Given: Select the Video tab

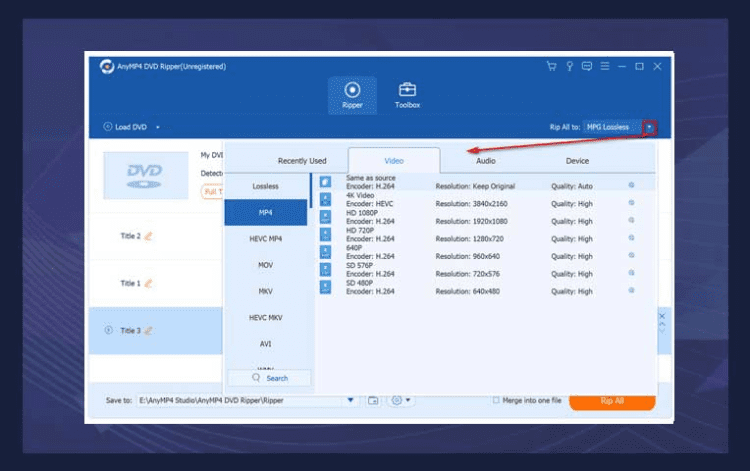Looking at the screenshot, I should coord(394,161).
